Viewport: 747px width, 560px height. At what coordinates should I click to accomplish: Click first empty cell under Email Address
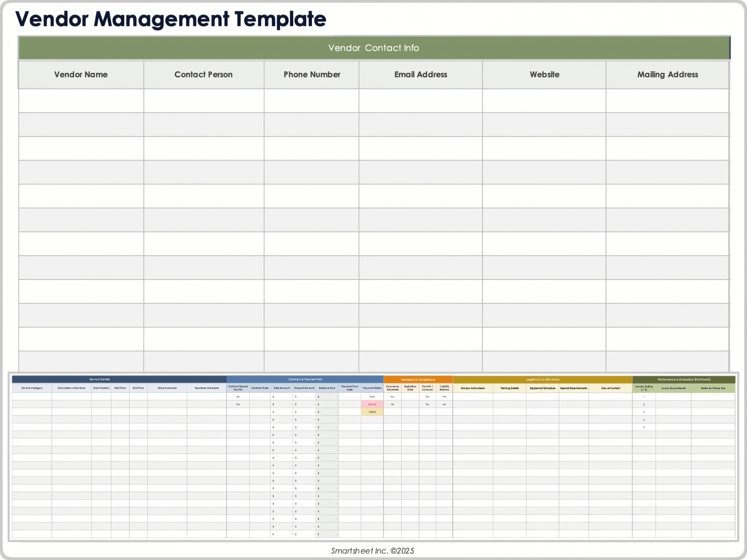(x=421, y=101)
